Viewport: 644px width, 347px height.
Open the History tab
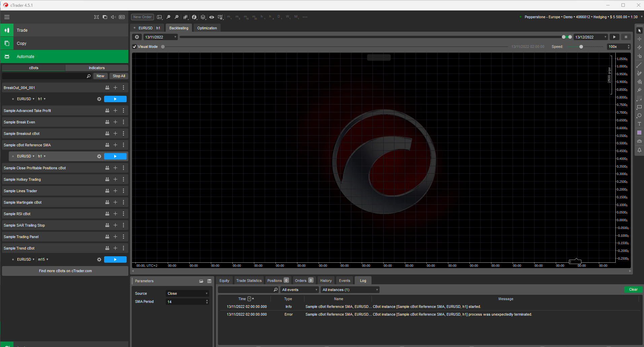326,281
